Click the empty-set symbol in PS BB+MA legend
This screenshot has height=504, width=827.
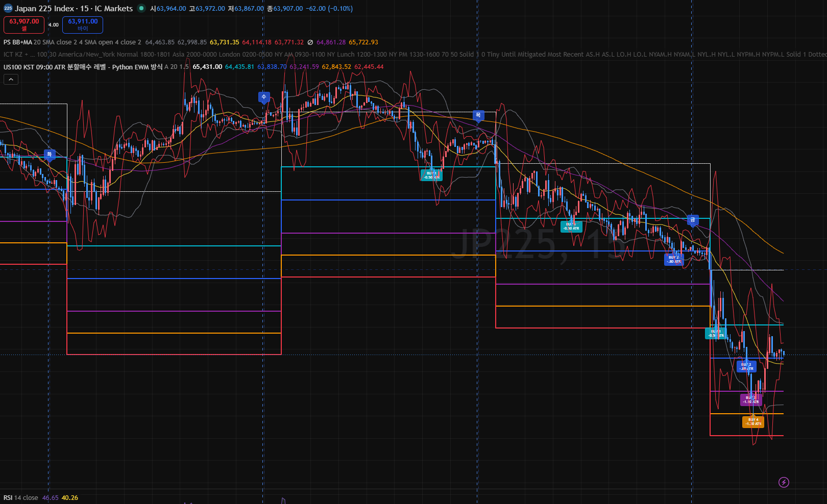(x=310, y=42)
